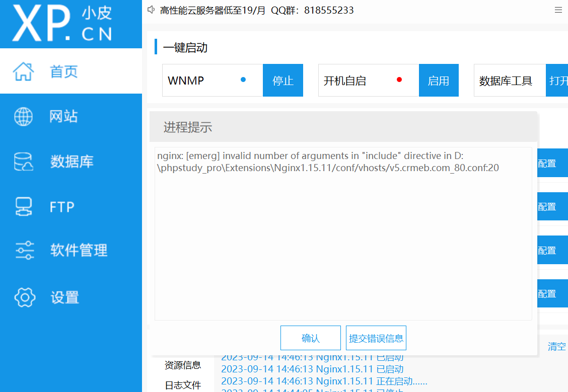Click the FTP computer icon

tap(24, 207)
